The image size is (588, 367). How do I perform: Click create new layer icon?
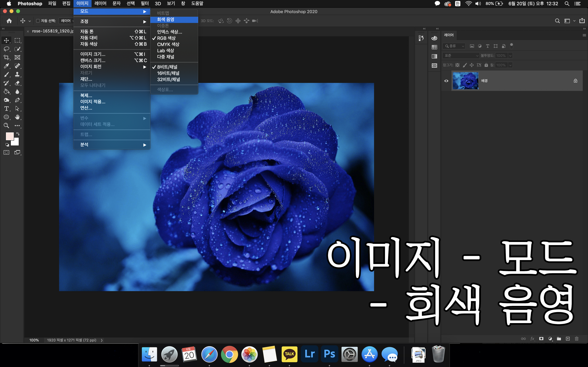[x=568, y=339]
